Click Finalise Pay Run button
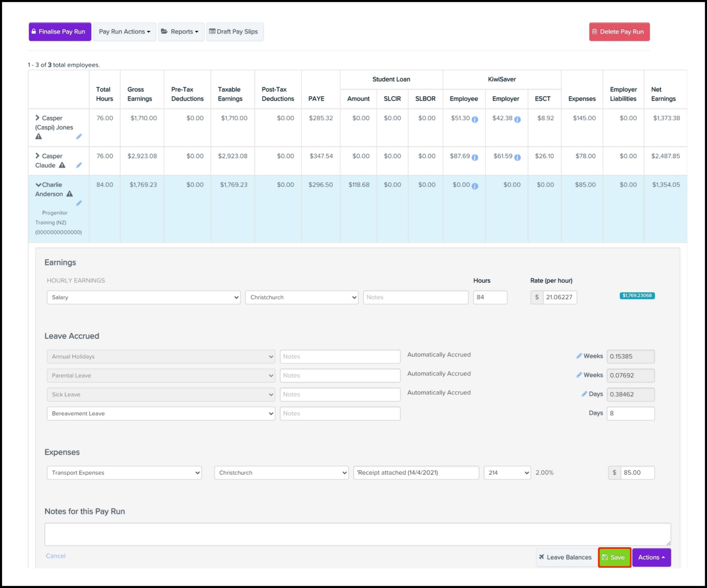This screenshot has height=588, width=707. 60,32
